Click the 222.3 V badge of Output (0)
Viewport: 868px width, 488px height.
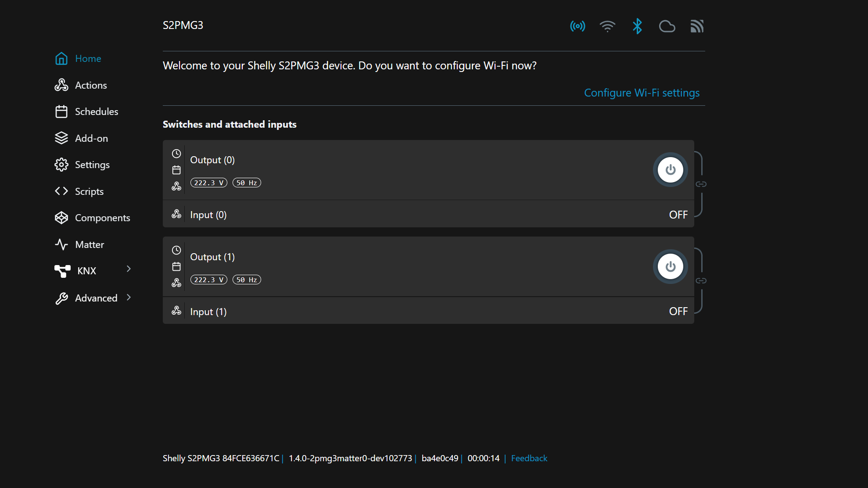208,183
